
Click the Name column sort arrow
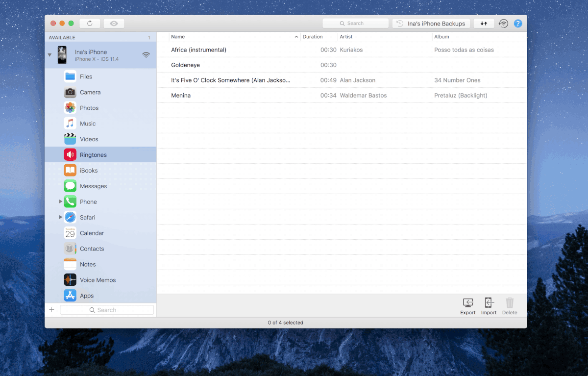(296, 37)
